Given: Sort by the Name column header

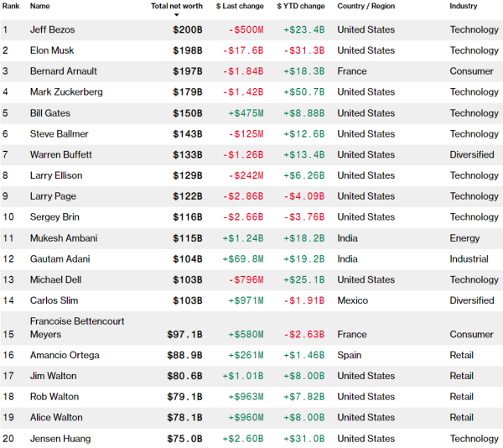Looking at the screenshot, I should 39,6.
